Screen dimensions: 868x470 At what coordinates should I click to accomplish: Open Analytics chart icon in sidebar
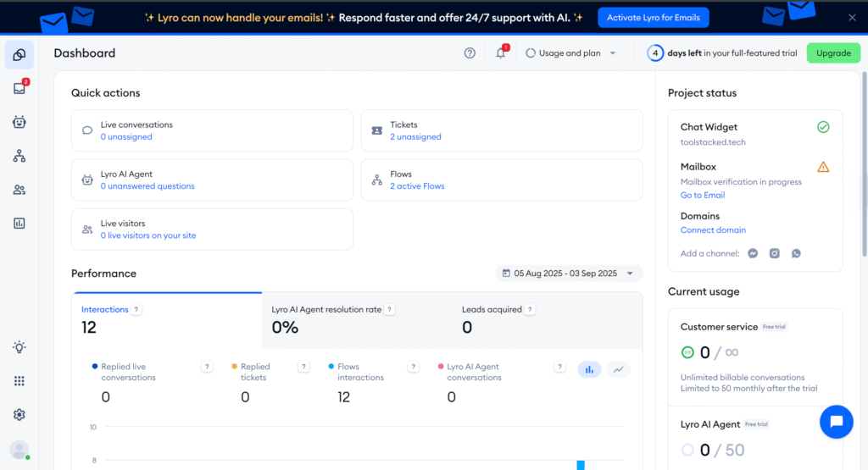click(x=19, y=224)
